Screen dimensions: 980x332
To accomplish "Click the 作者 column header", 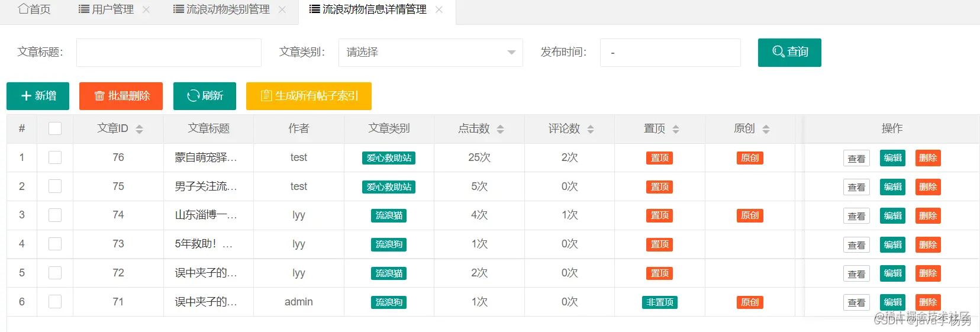I will point(299,128).
